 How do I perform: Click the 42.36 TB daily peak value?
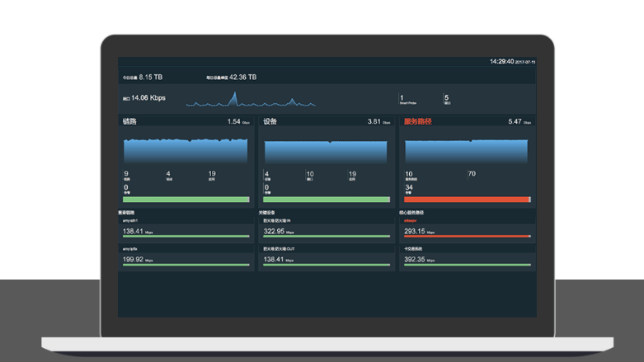242,77
